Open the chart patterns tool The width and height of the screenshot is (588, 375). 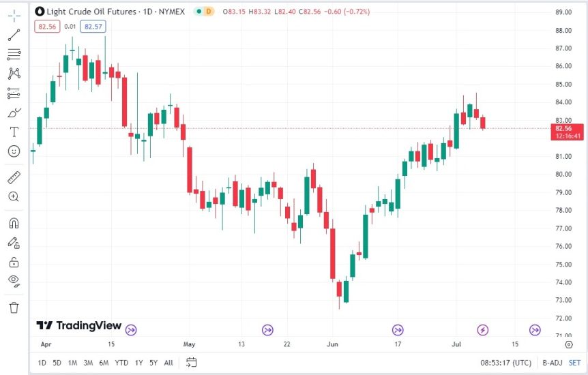pos(14,73)
